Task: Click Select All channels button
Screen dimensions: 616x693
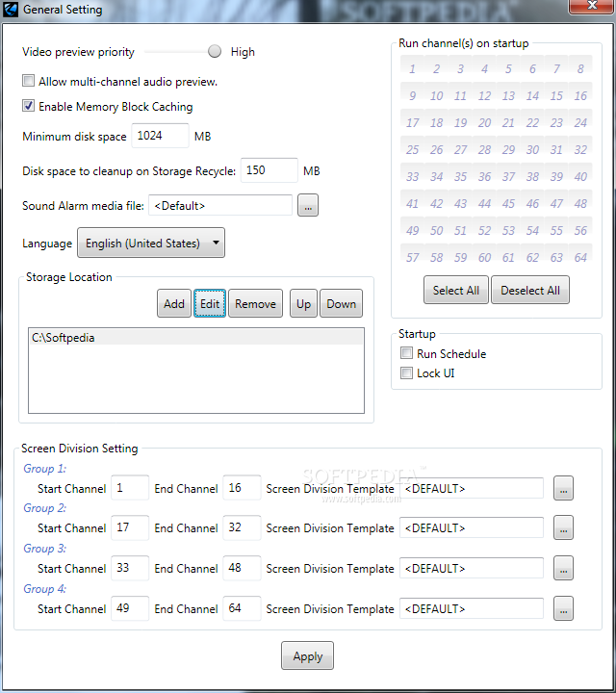Action: (x=456, y=290)
